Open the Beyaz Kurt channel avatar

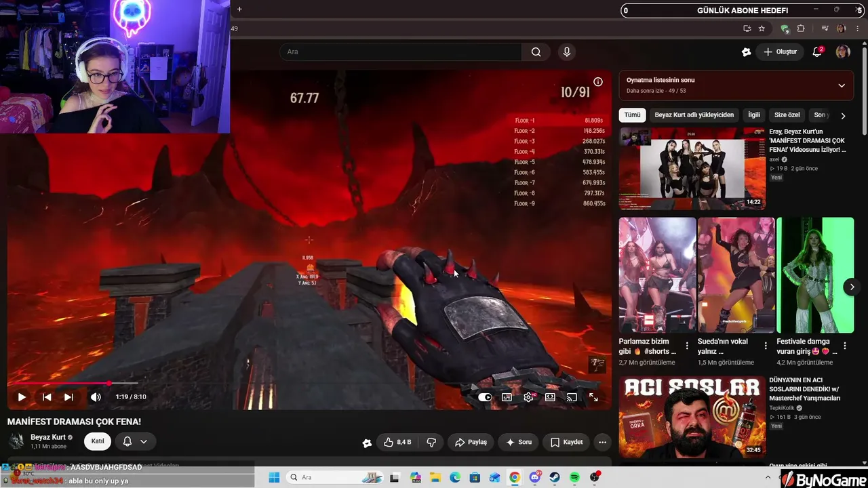(x=16, y=441)
